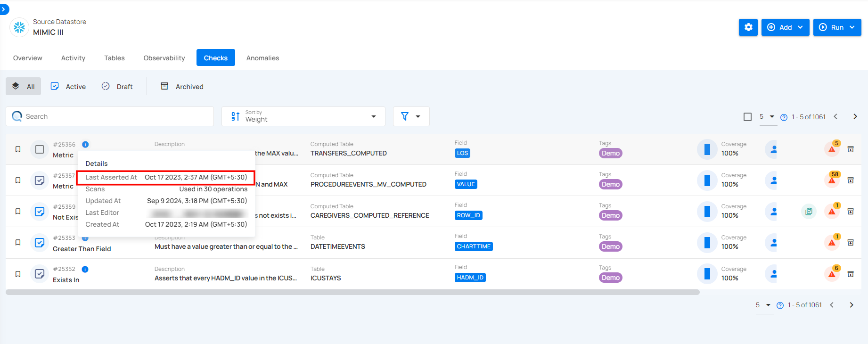Screen dimensions: 868x344
Task: Toggle checkbox for check #25357
Action: tap(40, 180)
